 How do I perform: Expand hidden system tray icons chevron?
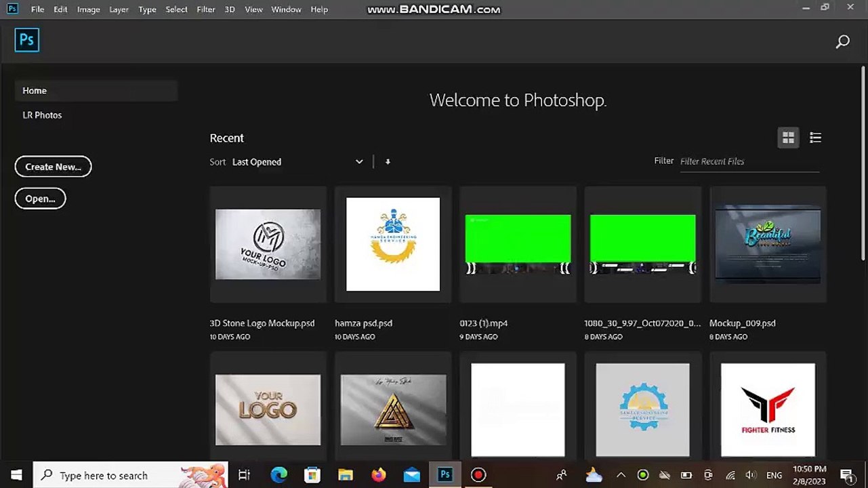[621, 475]
